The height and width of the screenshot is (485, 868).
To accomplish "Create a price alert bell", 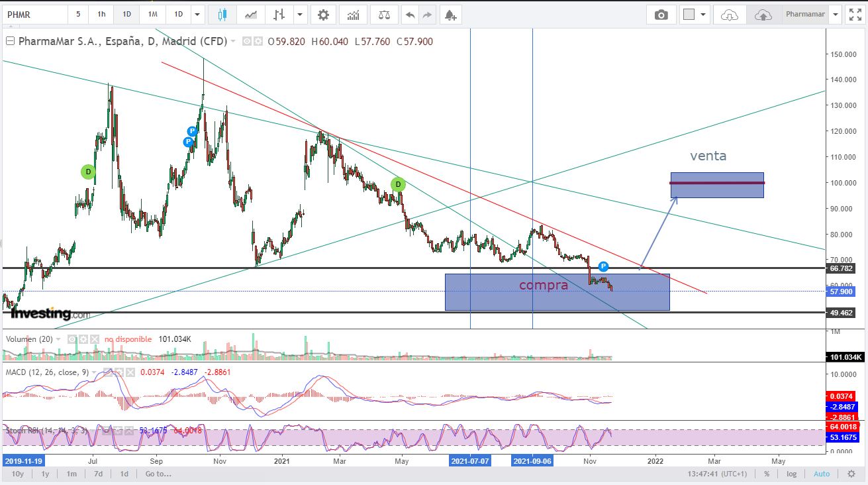I will tap(450, 15).
